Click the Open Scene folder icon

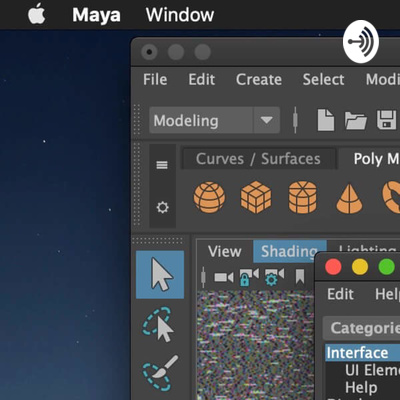(356, 120)
